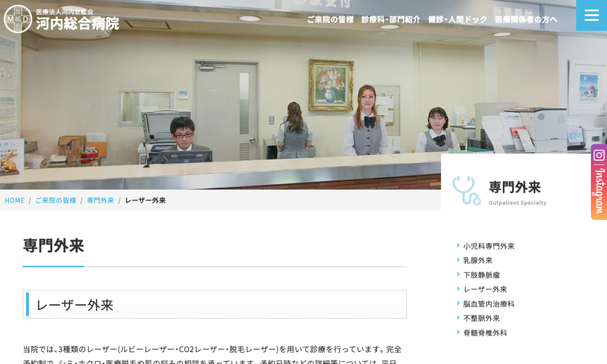
Task: Select 健診・人間ドック in header menu
Action: 457,20
